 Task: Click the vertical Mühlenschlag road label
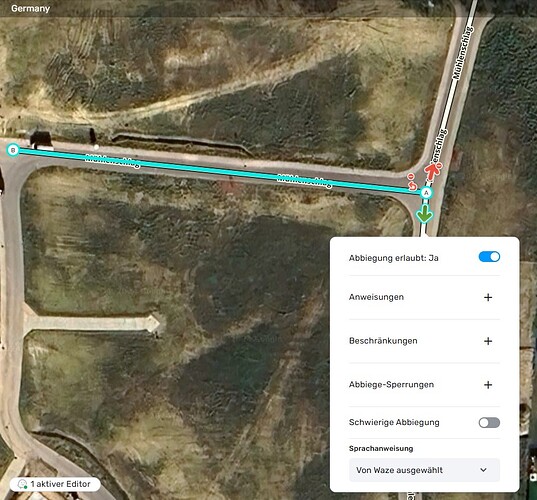pyautogui.click(x=464, y=53)
